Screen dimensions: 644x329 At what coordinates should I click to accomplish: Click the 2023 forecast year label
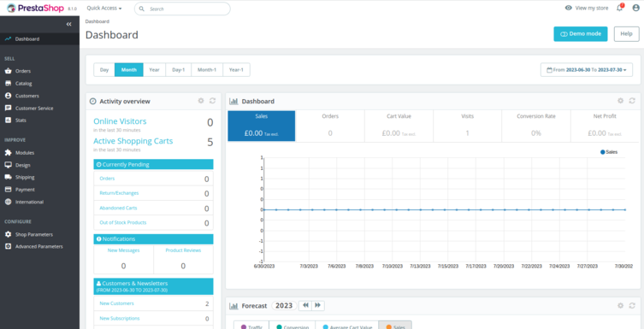284,306
